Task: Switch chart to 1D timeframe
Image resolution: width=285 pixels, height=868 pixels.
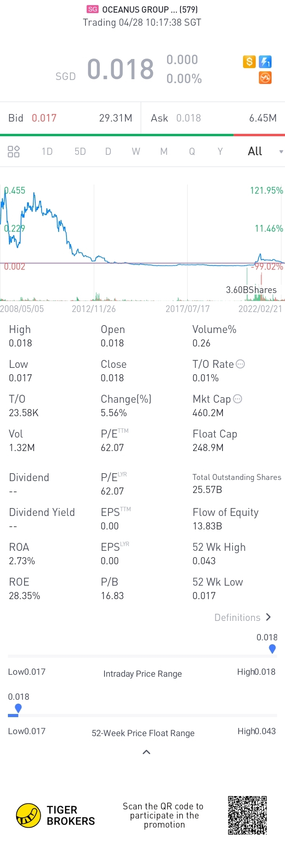Action: [x=47, y=151]
